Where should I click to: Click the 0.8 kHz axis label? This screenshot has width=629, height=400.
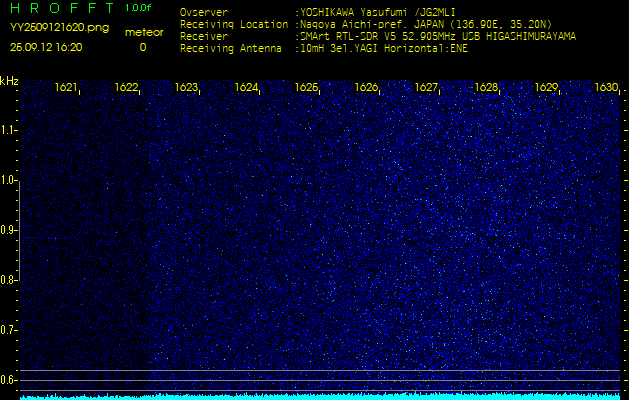pos(8,280)
